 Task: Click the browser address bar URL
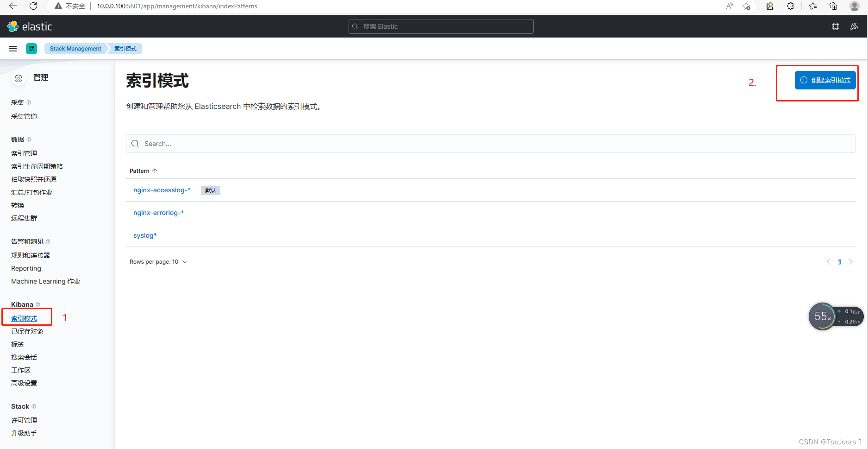[177, 6]
